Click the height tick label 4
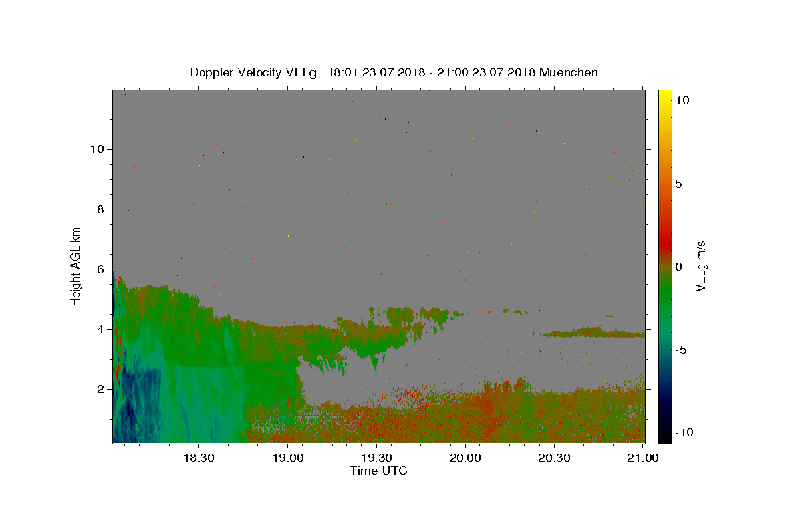 (101, 329)
